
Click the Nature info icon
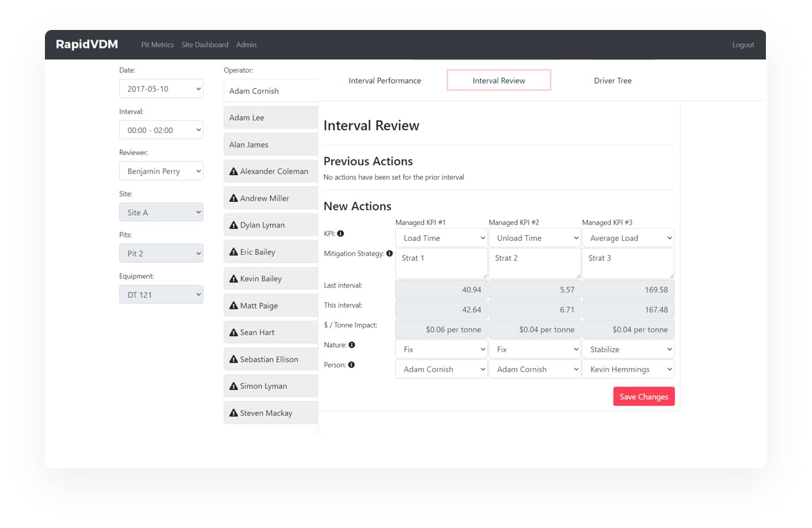click(x=352, y=345)
